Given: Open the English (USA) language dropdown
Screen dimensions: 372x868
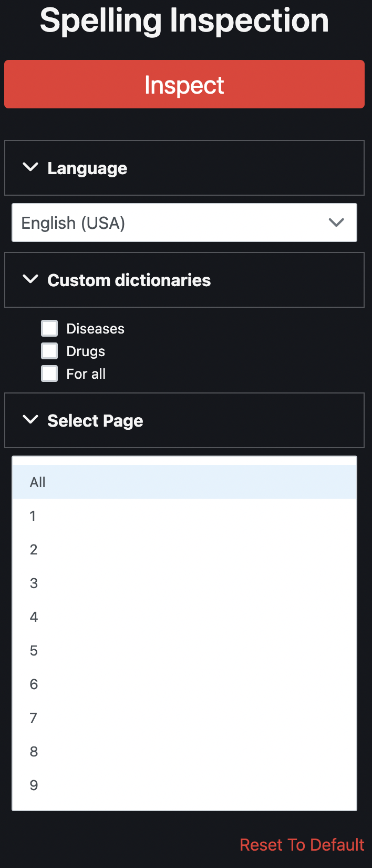Looking at the screenshot, I should [x=173, y=223].
